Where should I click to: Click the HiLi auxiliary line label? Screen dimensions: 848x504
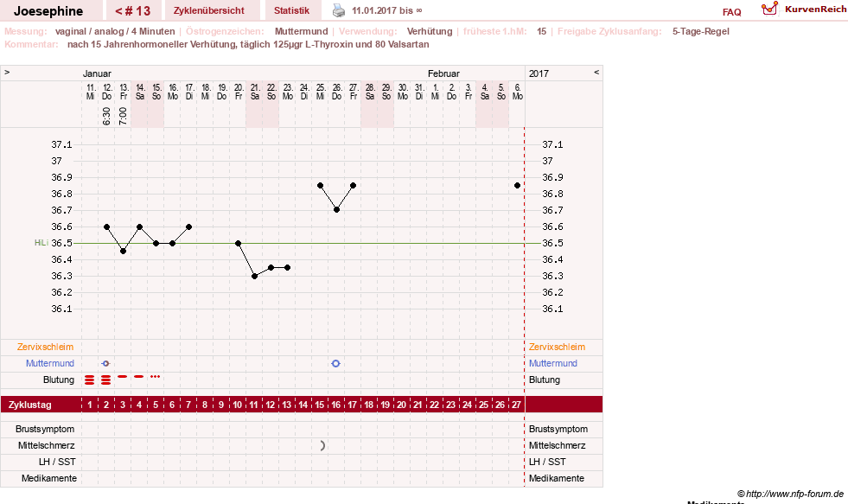(41, 243)
